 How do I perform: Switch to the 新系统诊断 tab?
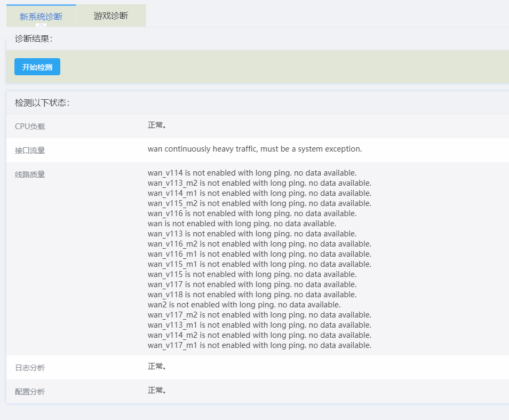pos(41,16)
